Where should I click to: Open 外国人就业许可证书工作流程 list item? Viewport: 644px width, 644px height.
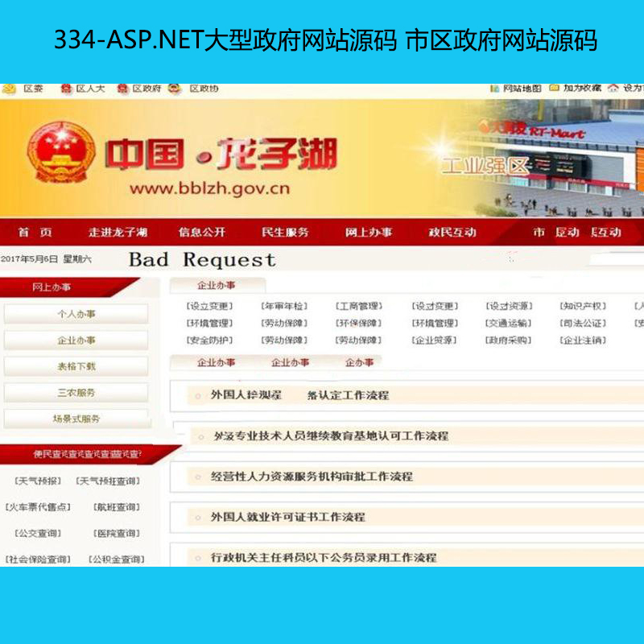click(287, 517)
